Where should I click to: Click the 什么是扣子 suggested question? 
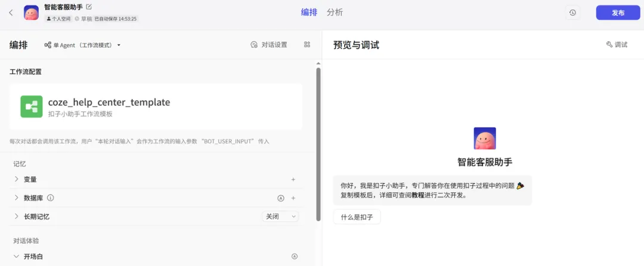point(357,217)
